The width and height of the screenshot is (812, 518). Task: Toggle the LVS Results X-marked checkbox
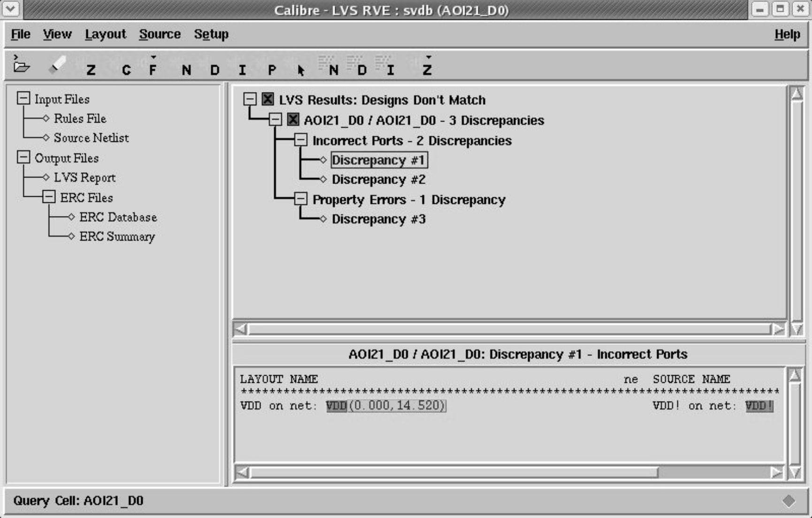(268, 99)
